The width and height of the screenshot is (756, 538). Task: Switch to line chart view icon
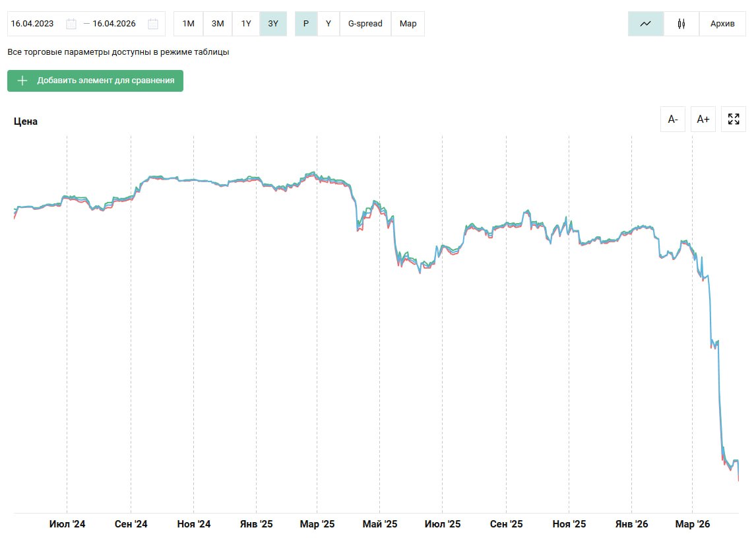point(645,24)
